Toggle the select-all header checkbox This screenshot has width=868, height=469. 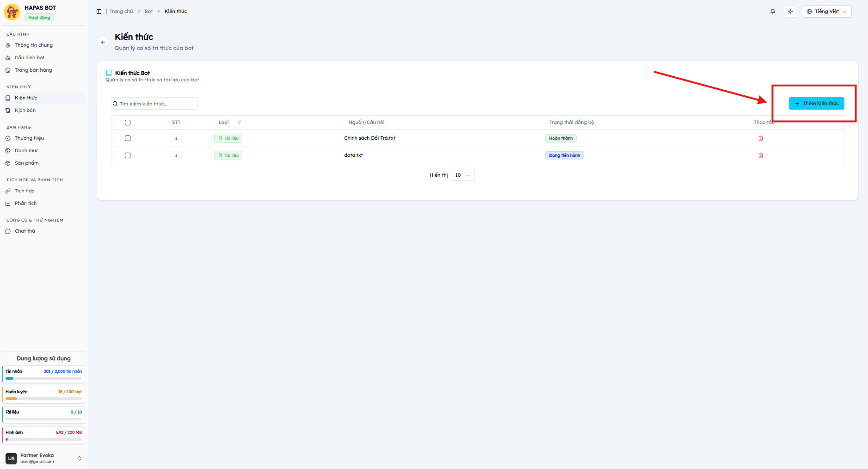point(128,123)
